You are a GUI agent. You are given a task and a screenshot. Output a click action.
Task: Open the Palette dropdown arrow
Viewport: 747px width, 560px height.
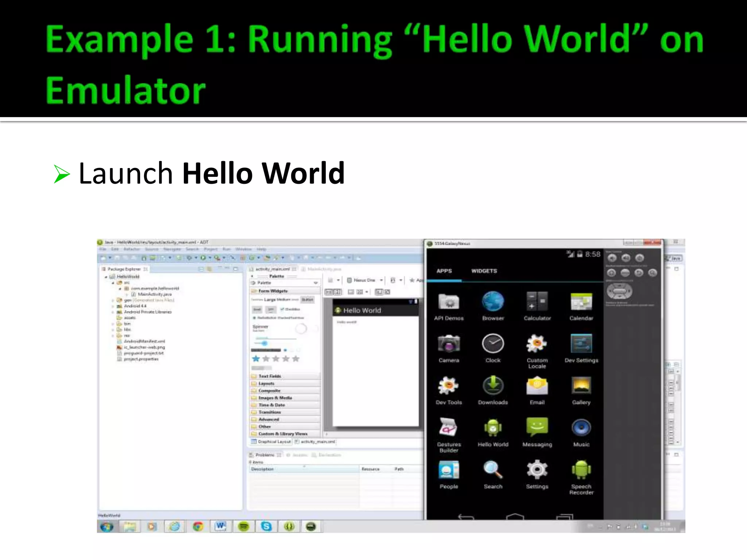click(316, 283)
